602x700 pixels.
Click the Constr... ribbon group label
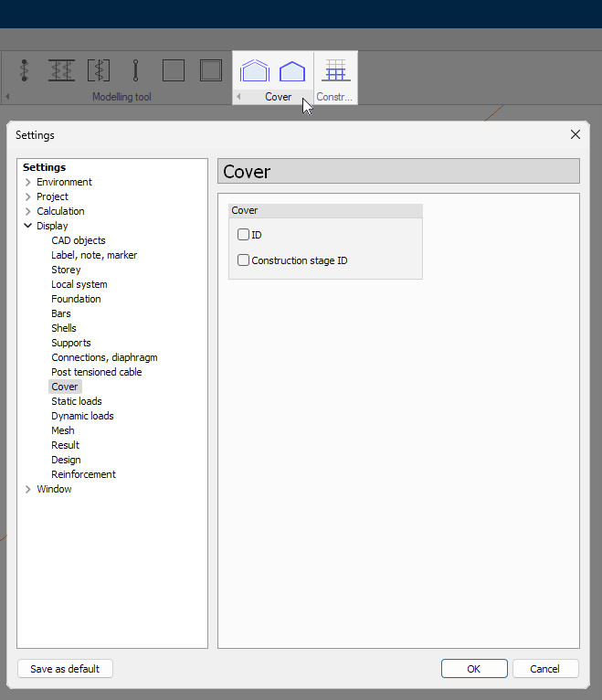point(334,97)
